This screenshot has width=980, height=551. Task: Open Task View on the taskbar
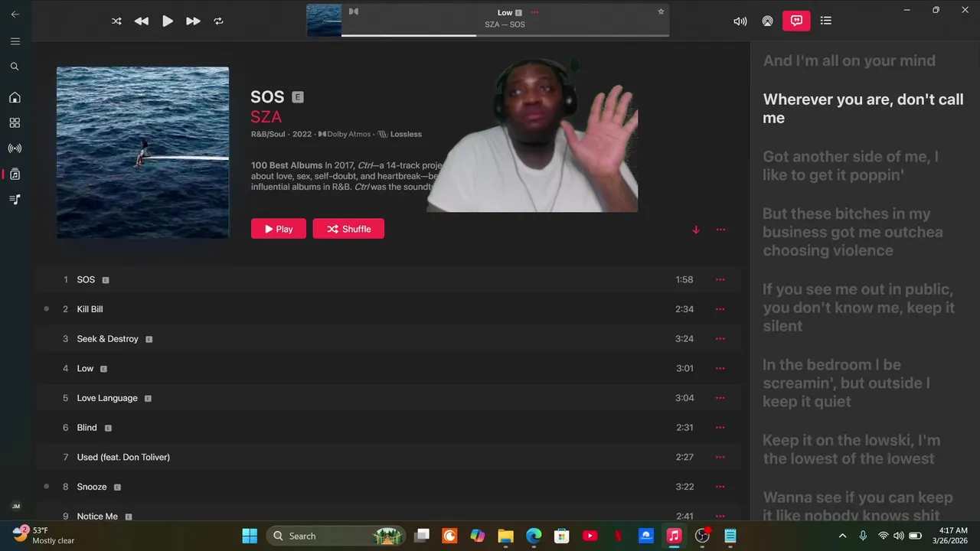pyautogui.click(x=421, y=536)
